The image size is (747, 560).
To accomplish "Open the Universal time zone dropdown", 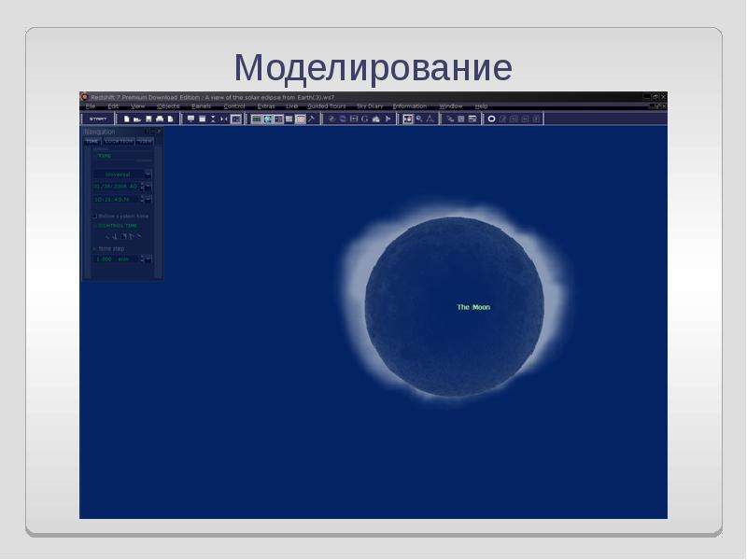I will 122,175.
